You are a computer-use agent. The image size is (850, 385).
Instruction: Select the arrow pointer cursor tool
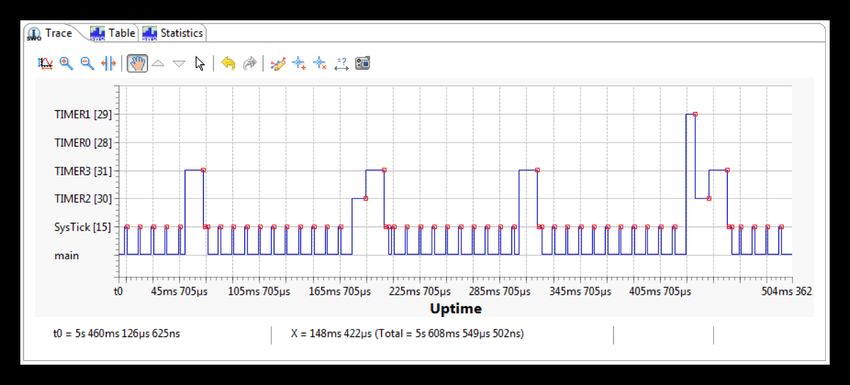point(200,63)
